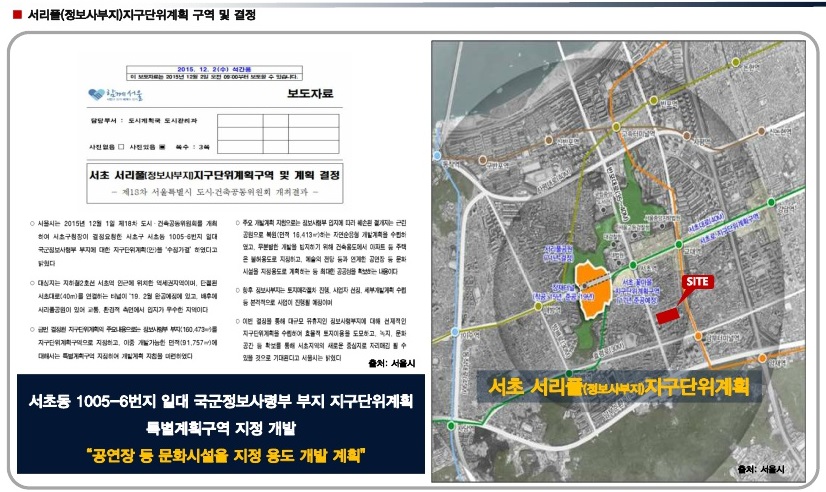Click the brown 사평역 station marker
This screenshot has width=826, height=492.
click(687, 136)
